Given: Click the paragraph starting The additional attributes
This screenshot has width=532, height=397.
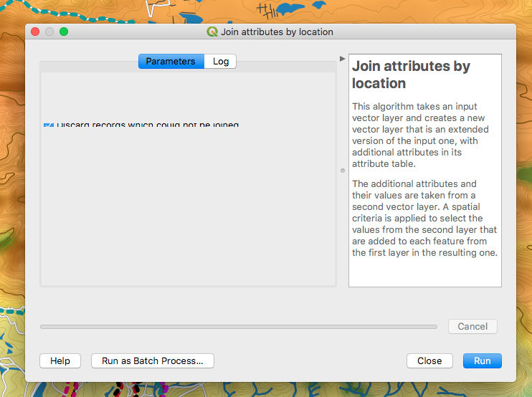Looking at the screenshot, I should [424, 218].
